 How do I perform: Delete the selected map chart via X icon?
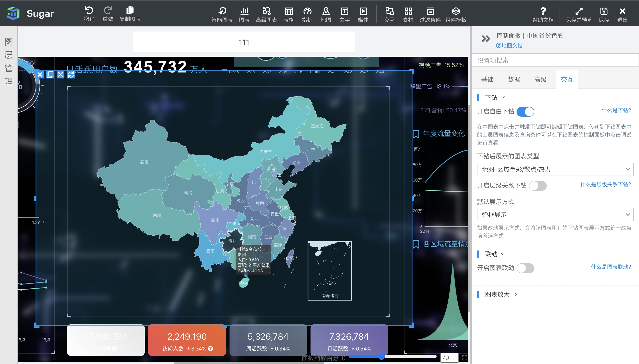tap(40, 74)
